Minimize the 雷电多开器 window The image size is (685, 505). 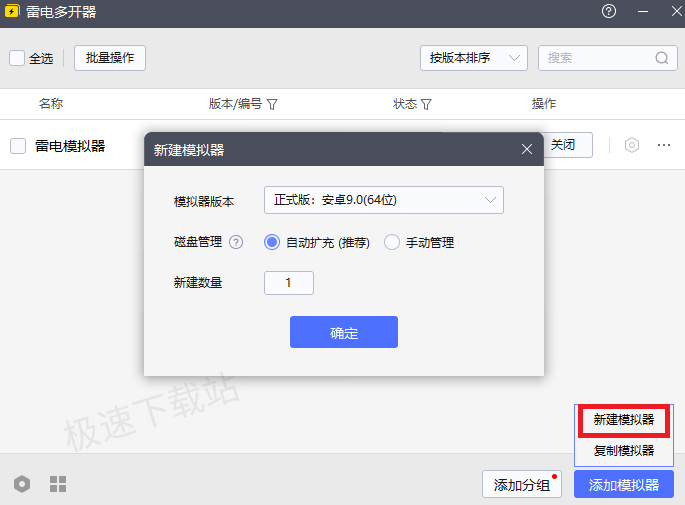pyautogui.click(x=643, y=12)
